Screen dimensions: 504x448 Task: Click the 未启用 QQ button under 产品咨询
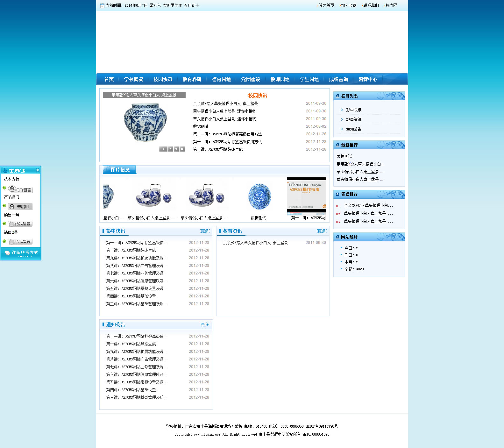20,207
